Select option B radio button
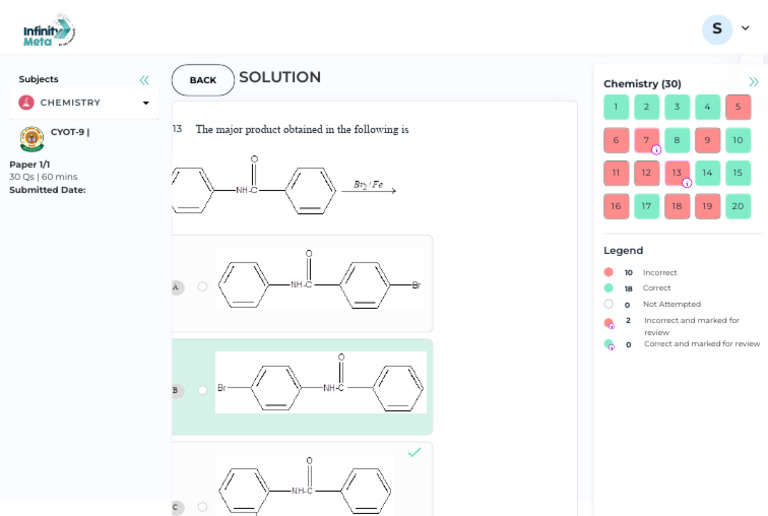Image resolution: width=768 pixels, height=516 pixels. pyautogui.click(x=202, y=390)
